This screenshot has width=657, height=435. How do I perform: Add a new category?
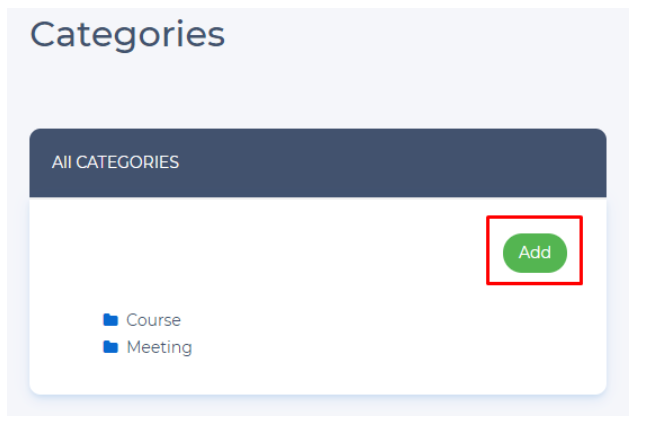tap(534, 253)
